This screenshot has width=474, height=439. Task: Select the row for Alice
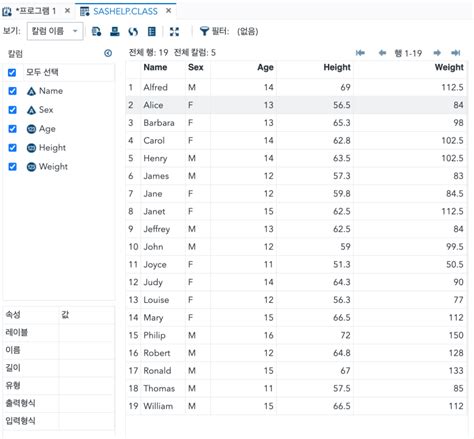(x=296, y=105)
